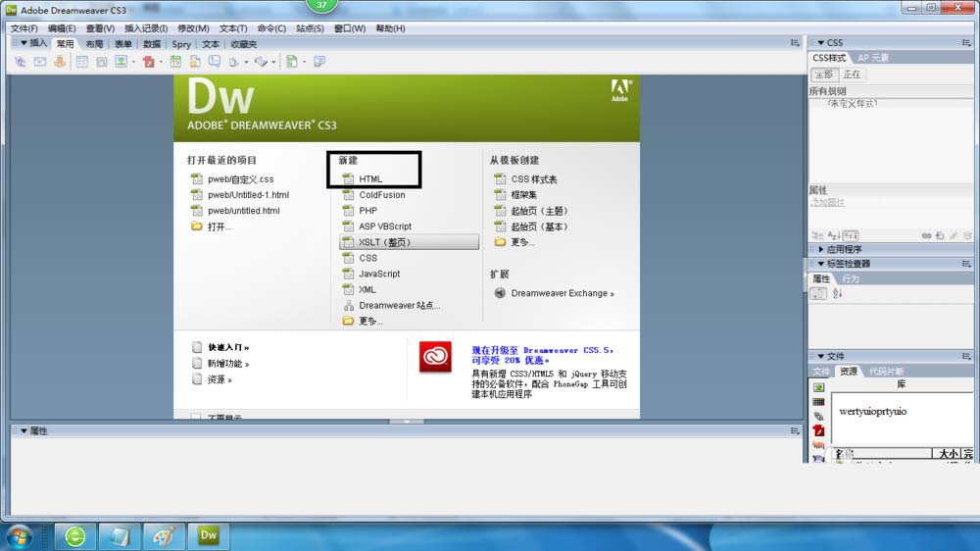980x551 pixels.
Task: Open Images insert dropdown arrow
Action: 133,62
